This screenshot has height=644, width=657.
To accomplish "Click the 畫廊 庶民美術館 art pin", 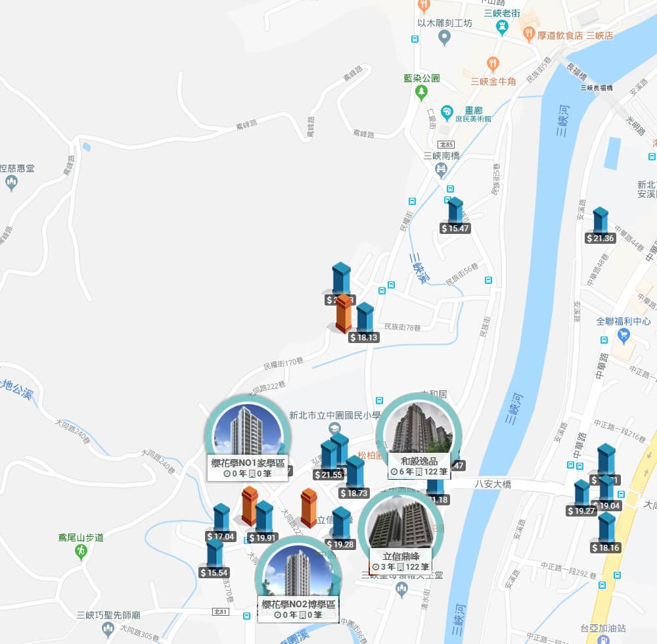I will pyautogui.click(x=447, y=113).
